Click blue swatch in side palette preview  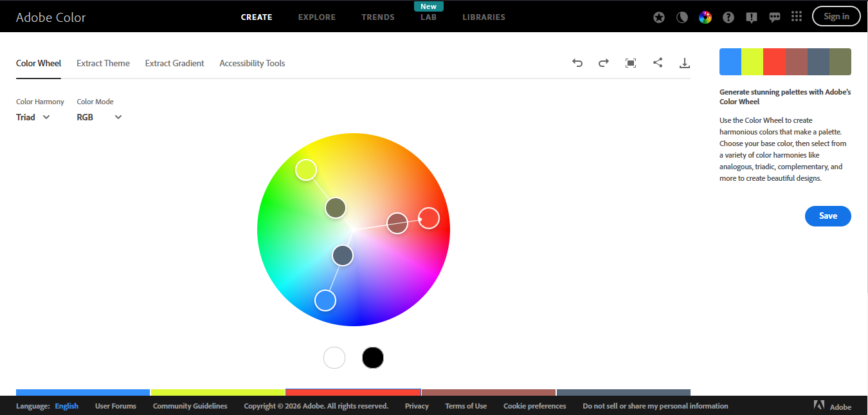point(730,62)
